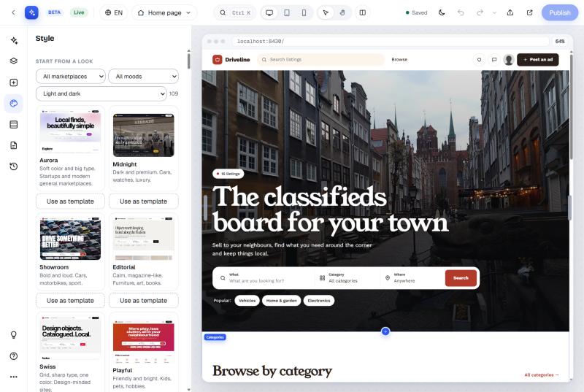Viewport: 584px width, 392px height.
Task: Expand the history chevron next to redo
Action: [494, 12]
